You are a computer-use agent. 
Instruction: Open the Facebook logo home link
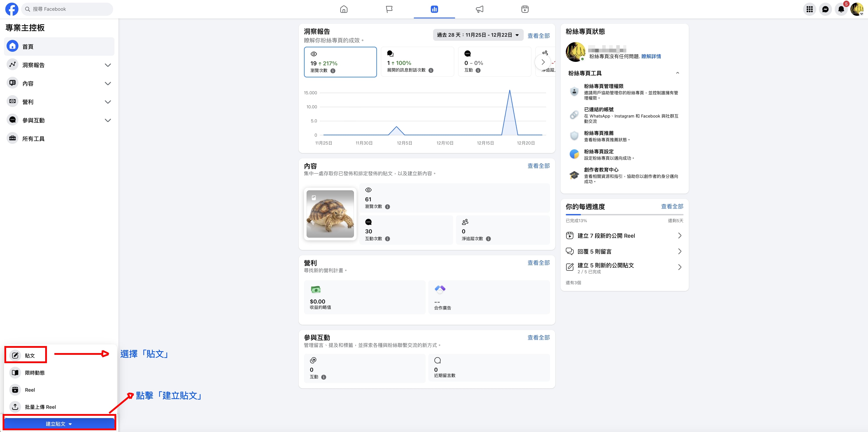(x=12, y=9)
